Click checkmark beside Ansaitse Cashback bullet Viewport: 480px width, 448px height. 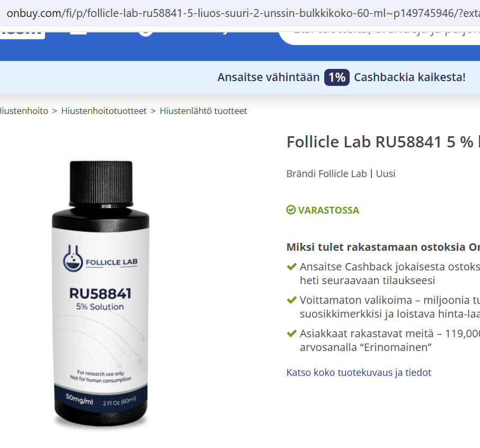point(292,267)
